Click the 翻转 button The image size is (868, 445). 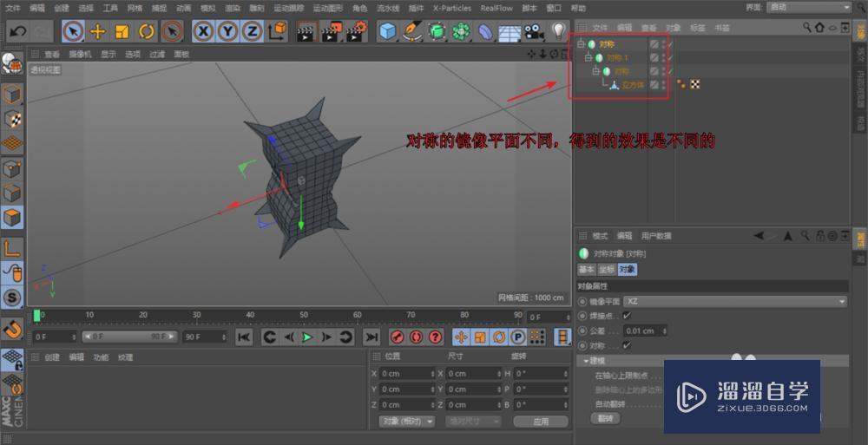606,418
